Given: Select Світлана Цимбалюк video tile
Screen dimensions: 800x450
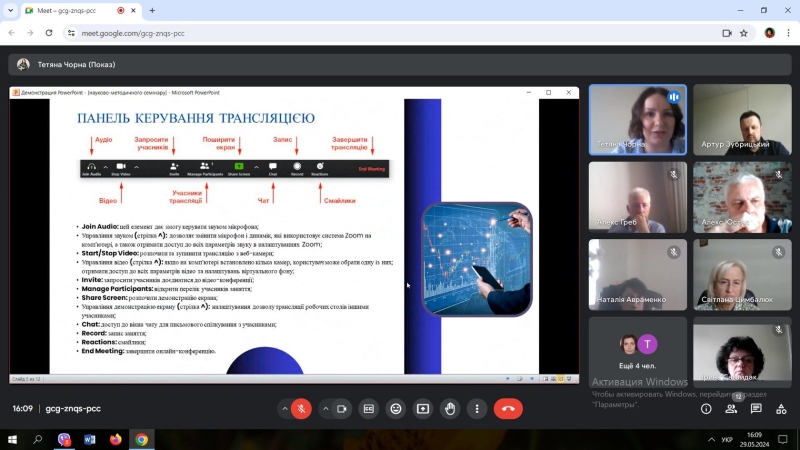Looking at the screenshot, I should pos(742,275).
